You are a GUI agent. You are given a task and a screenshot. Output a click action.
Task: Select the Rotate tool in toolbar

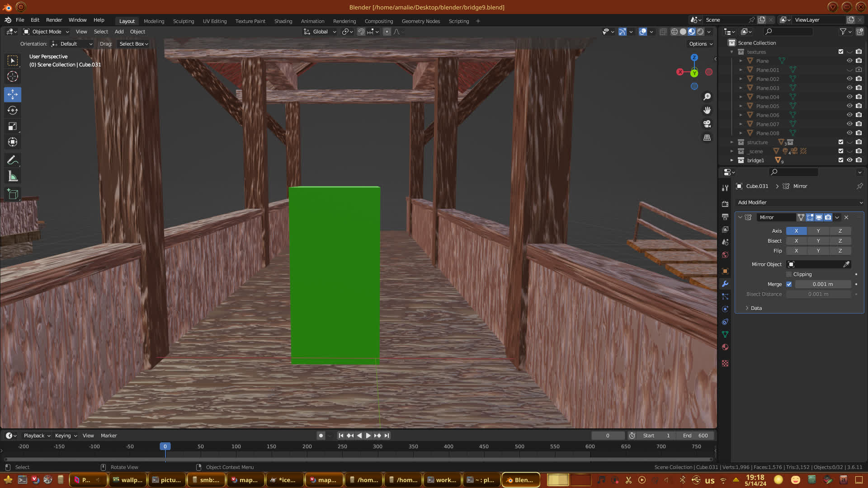[13, 111]
